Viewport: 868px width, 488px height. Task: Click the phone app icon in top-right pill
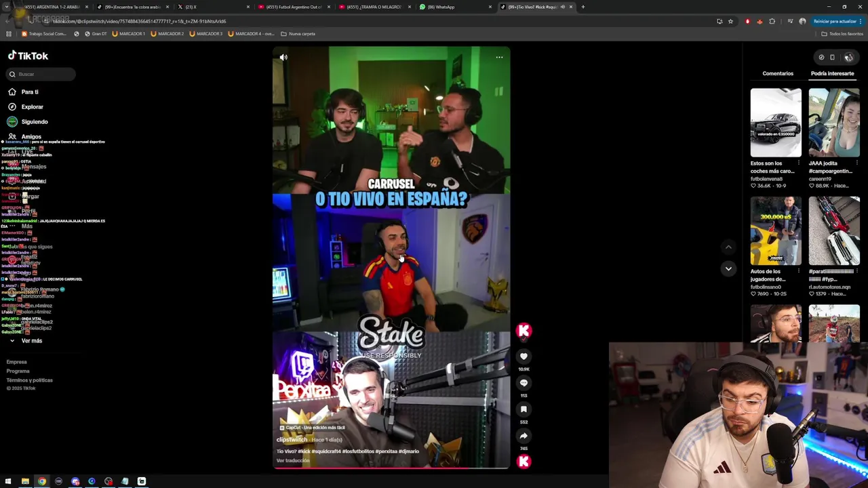tap(833, 58)
